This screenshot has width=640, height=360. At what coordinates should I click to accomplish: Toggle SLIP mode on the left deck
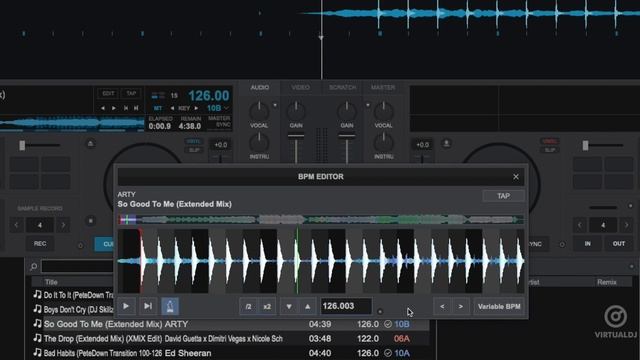click(x=194, y=150)
